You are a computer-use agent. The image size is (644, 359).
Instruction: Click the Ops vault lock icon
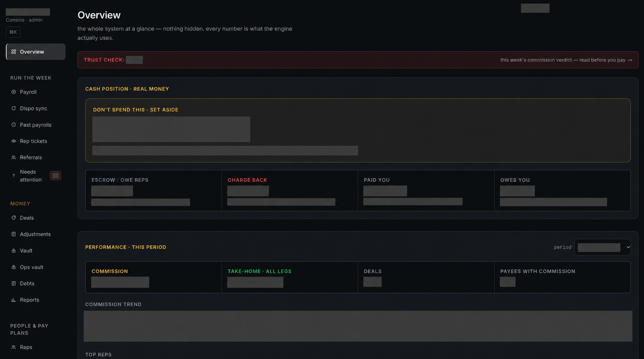[x=14, y=267]
